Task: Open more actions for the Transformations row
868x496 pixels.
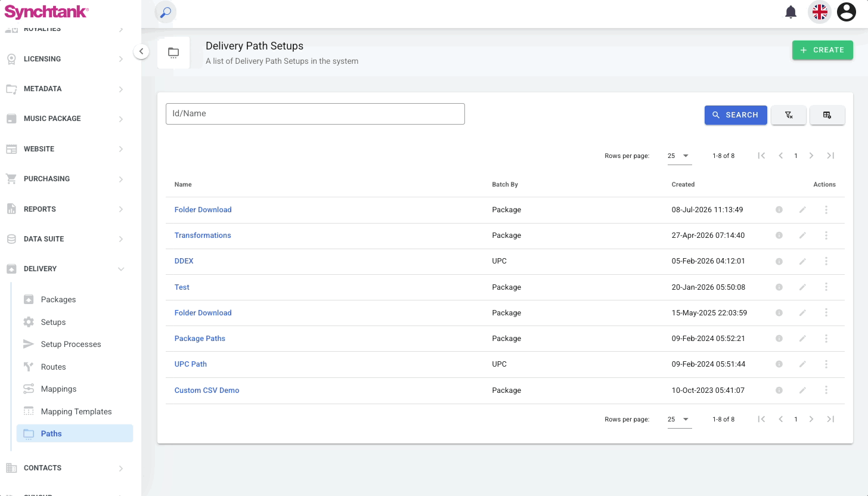Action: coord(826,235)
